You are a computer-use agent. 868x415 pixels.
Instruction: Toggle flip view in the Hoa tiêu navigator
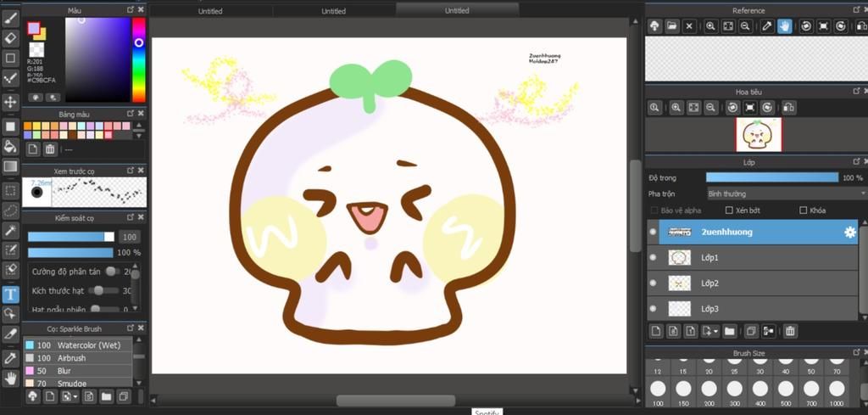pyautogui.click(x=789, y=108)
